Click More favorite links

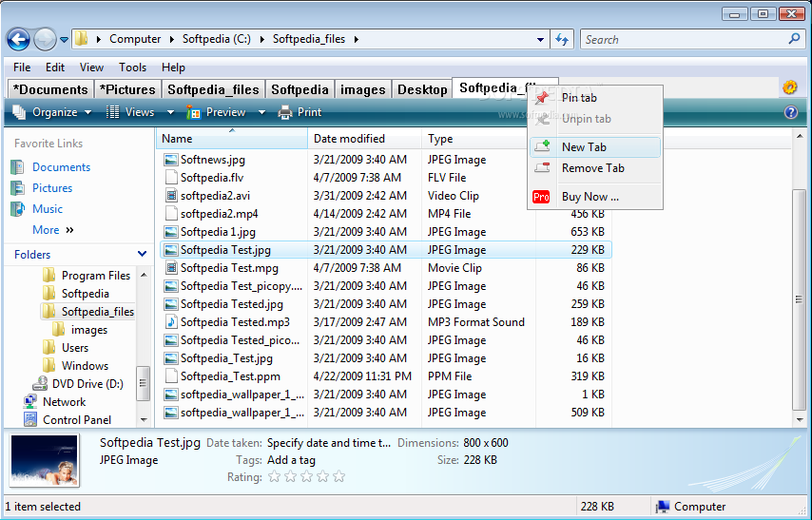tap(53, 230)
